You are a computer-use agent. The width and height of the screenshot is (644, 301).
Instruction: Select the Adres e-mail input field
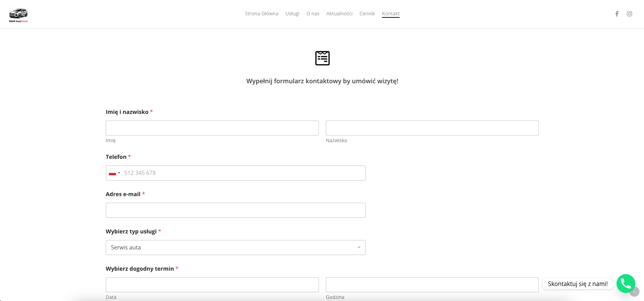click(x=235, y=210)
